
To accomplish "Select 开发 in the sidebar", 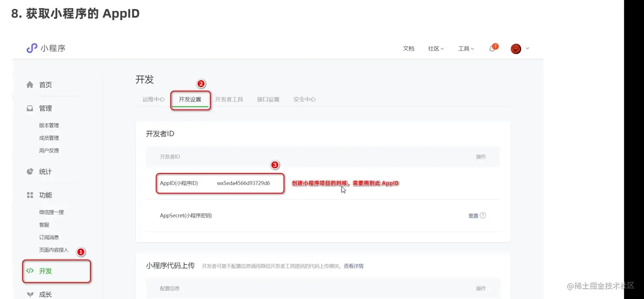I will click(46, 271).
